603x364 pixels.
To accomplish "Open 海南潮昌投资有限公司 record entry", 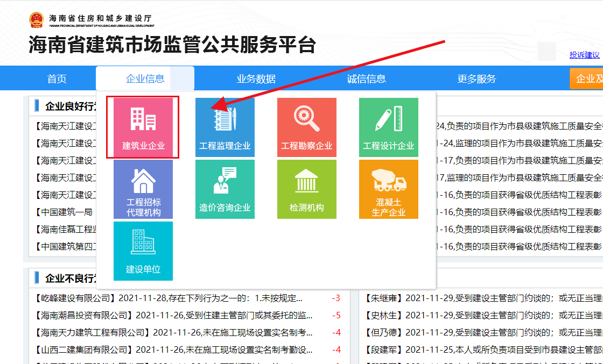I will pos(173,316).
